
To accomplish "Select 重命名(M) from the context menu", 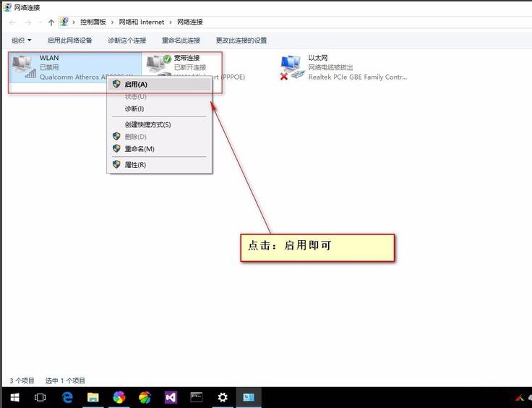I will [139, 149].
